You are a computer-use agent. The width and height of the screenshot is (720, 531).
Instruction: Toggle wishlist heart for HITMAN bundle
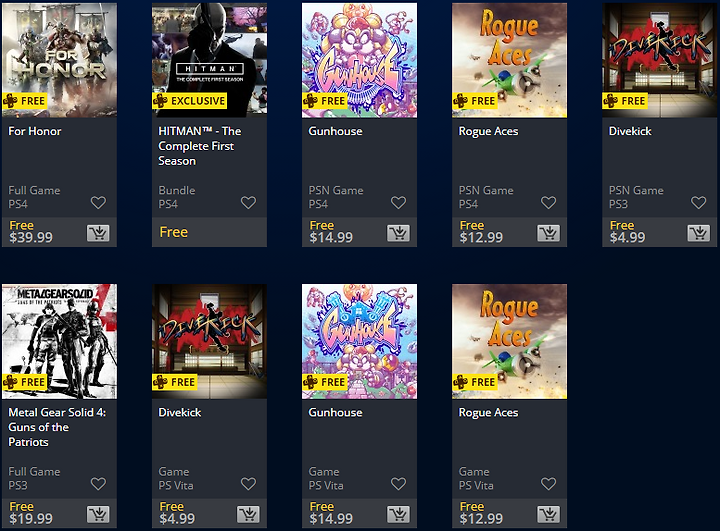(248, 203)
